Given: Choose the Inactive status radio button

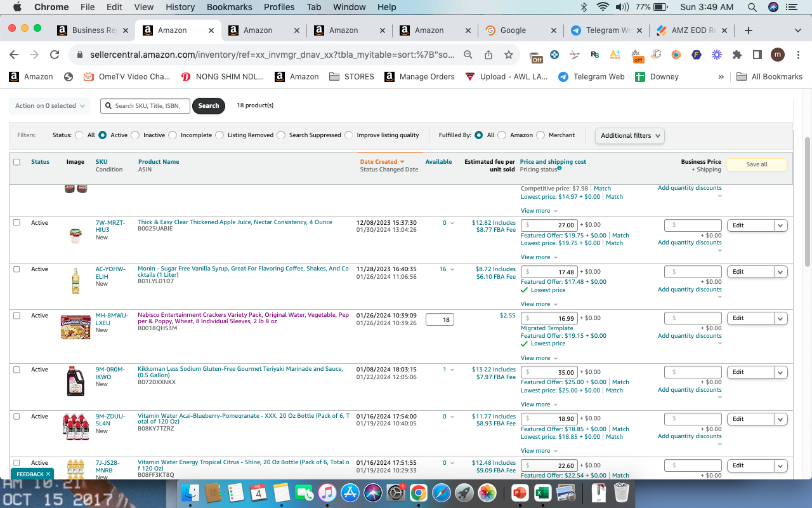Looking at the screenshot, I should click(134, 135).
